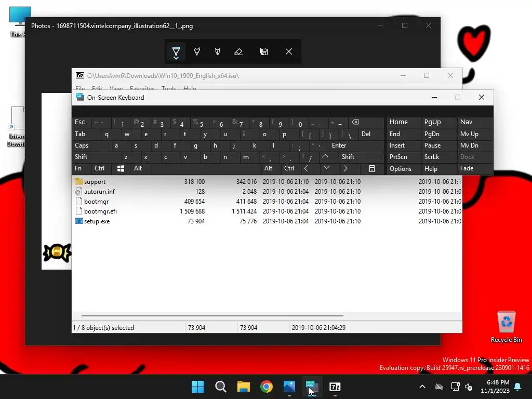532x399 pixels.
Task: Click the Enter key on On-Screen Keyboard
Action: click(x=356, y=145)
